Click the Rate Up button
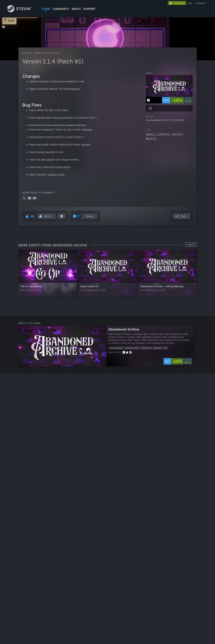This screenshot has height=644, width=215. [46, 216]
